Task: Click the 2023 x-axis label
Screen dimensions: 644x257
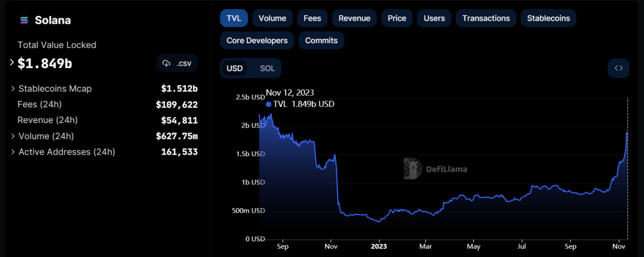Action: [x=379, y=246]
